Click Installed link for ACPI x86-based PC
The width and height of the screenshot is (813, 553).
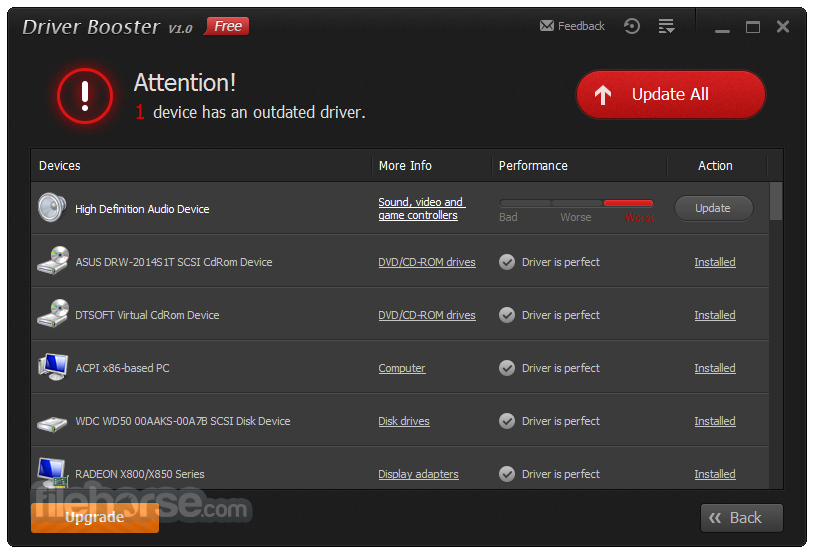click(715, 368)
